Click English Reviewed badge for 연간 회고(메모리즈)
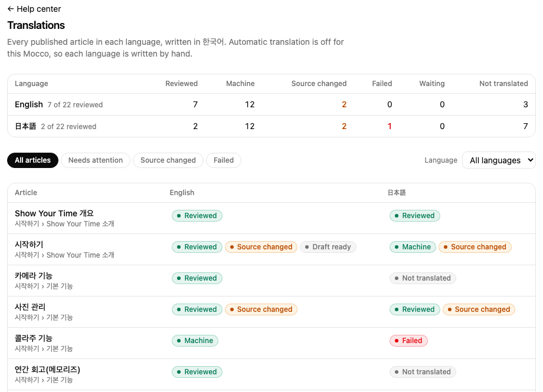 click(197, 372)
